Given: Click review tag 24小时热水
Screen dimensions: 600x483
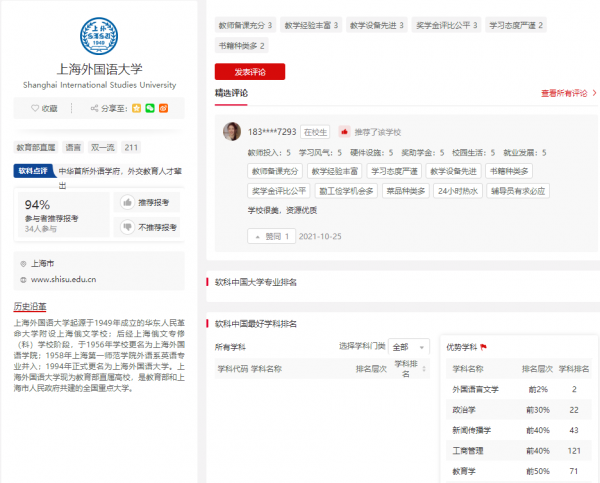Looking at the screenshot, I should 458,191.
